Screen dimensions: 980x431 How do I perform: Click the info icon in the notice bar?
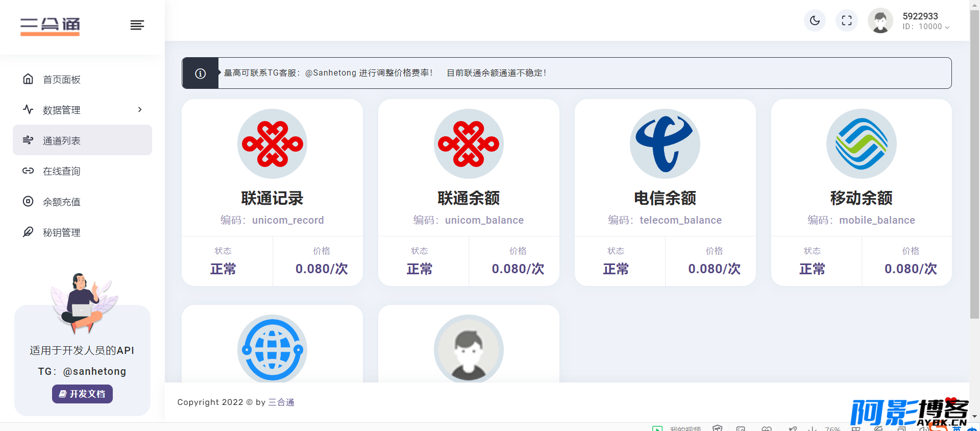tap(201, 74)
